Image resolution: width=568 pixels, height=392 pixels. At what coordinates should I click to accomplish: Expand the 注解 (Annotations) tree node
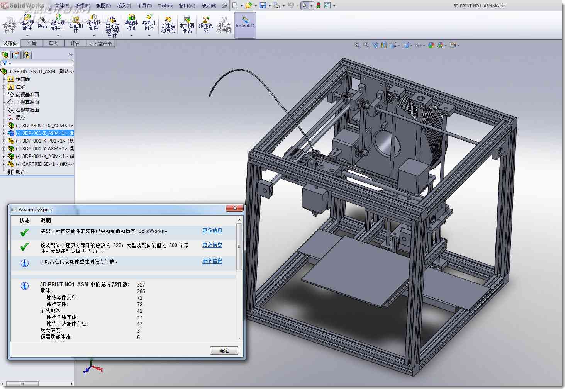(4, 87)
